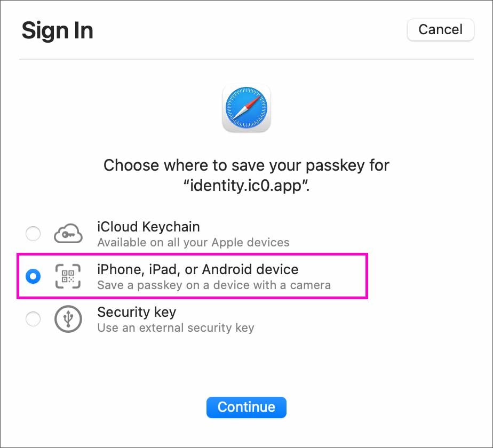Click the Sign In dialog title
Viewport: 493px width, 448px height.
[58, 31]
